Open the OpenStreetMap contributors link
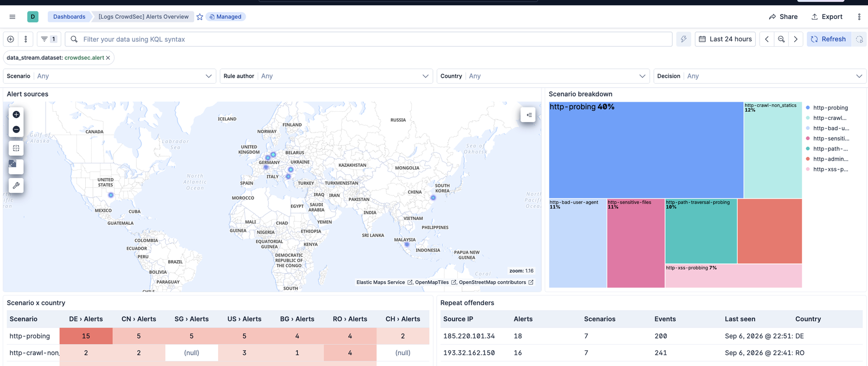Viewport: 868px width, 366px height. [496, 282]
